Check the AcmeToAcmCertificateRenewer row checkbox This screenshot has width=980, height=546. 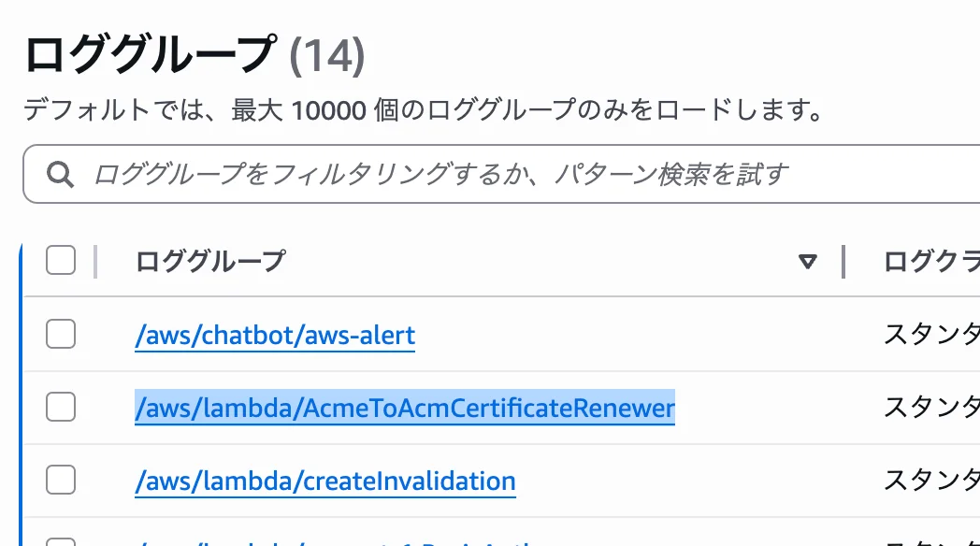[x=60, y=407]
